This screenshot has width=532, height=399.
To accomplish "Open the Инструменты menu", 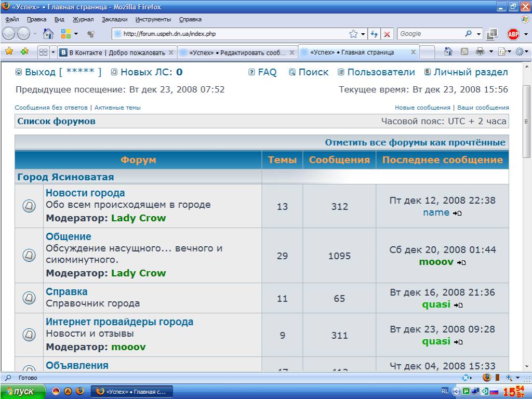I will coord(153,19).
